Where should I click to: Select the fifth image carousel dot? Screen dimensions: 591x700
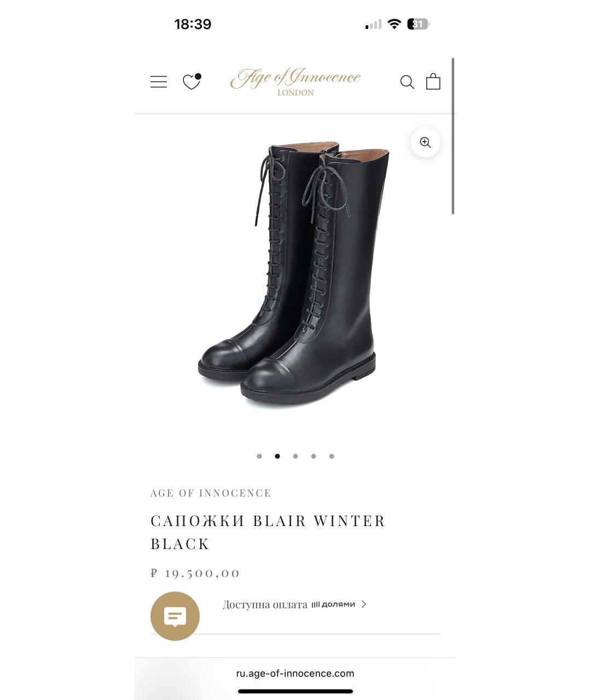point(332,456)
